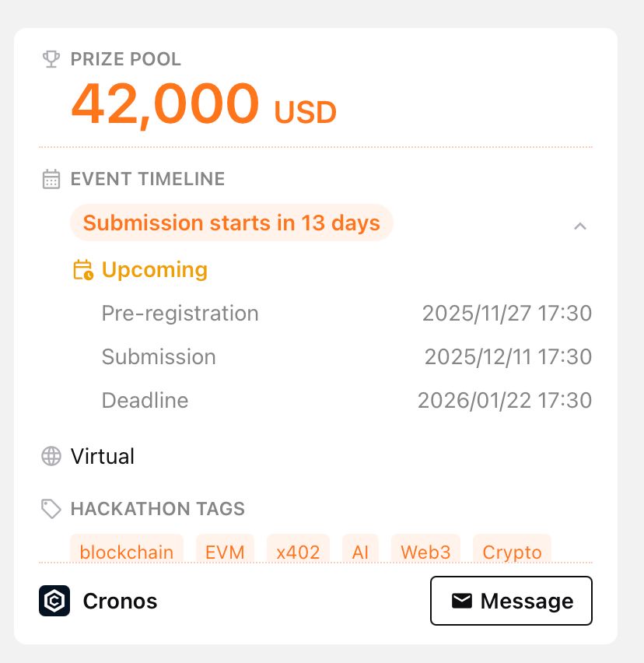Click the tag icon next to Hackathon Tags
The width and height of the screenshot is (644, 663).
click(x=51, y=509)
